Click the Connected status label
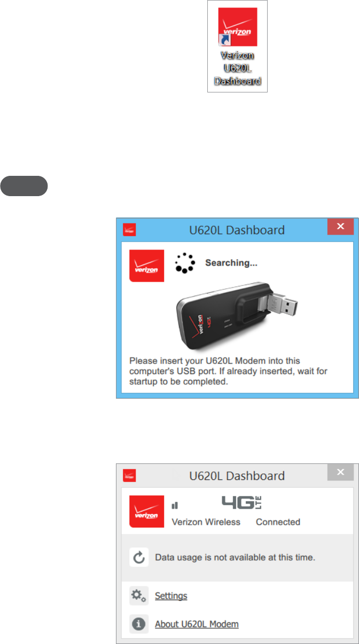359x644 pixels. tap(278, 522)
